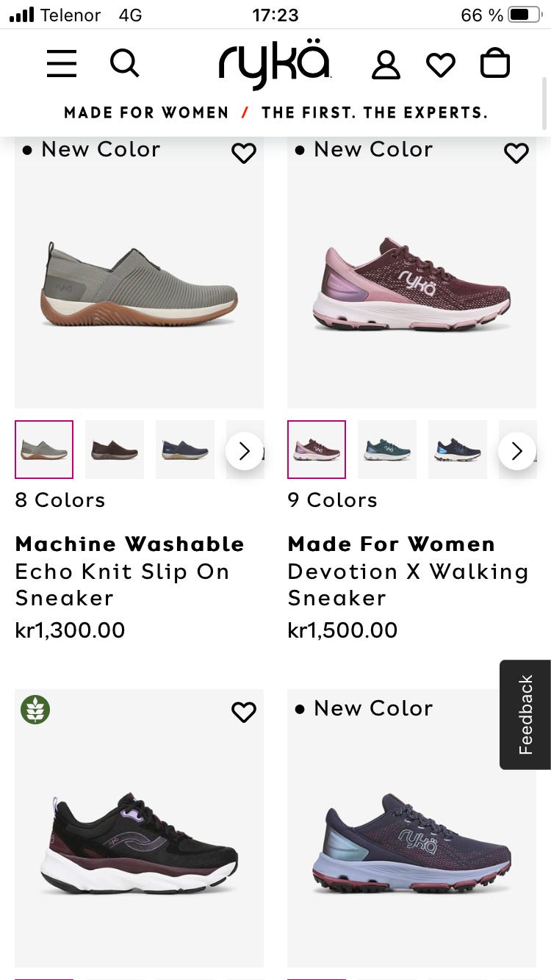Open the shopping bag cart
Image resolution: width=551 pixels, height=980 pixels.
click(495, 63)
